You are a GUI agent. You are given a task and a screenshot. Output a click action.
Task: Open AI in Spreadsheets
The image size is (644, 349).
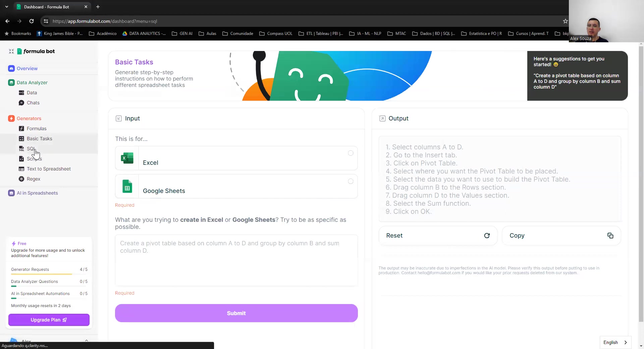point(37,193)
